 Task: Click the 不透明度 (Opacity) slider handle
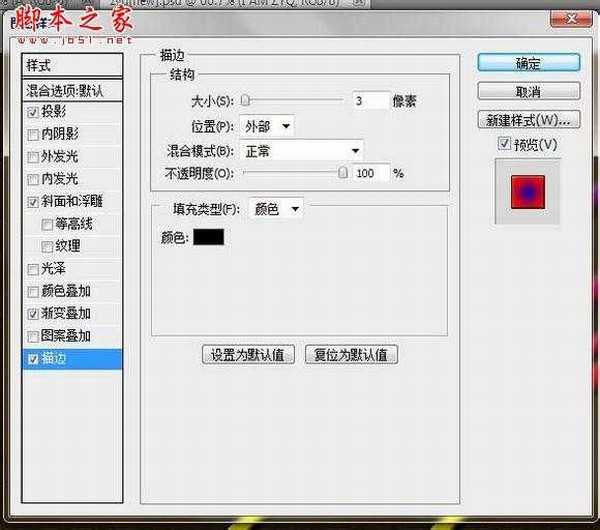[x=344, y=173]
